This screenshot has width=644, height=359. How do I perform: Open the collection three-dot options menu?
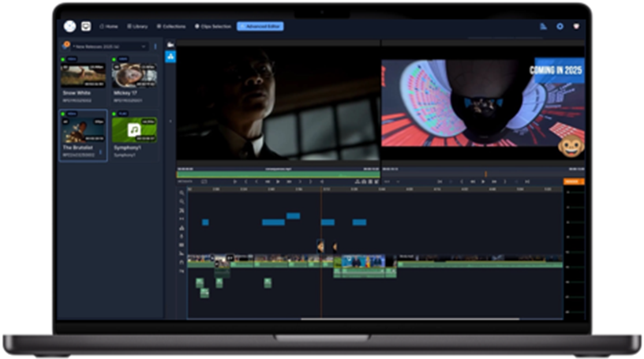point(155,47)
